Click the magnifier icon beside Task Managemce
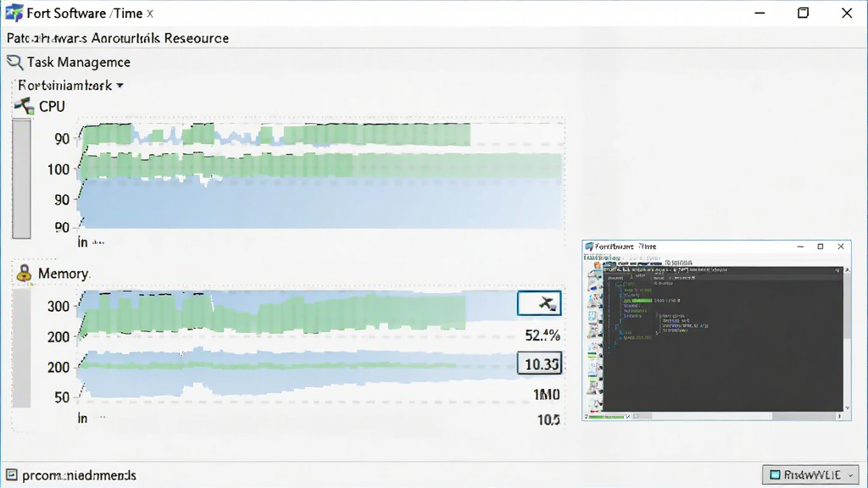Screen dimensions: 868x488 (x=15, y=62)
